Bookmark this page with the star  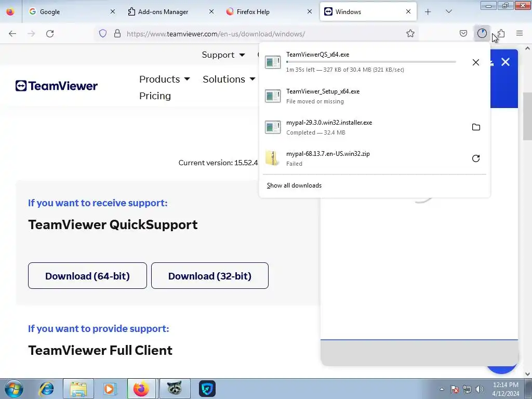(x=410, y=33)
